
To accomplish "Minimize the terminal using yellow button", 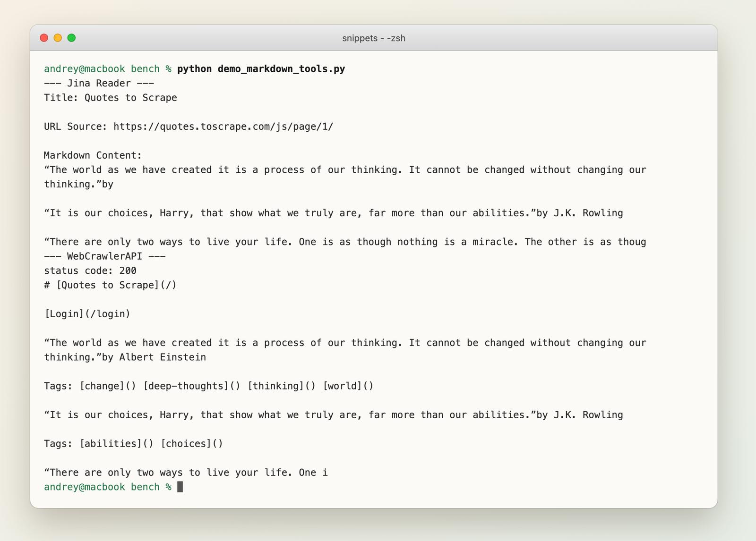I will [58, 38].
